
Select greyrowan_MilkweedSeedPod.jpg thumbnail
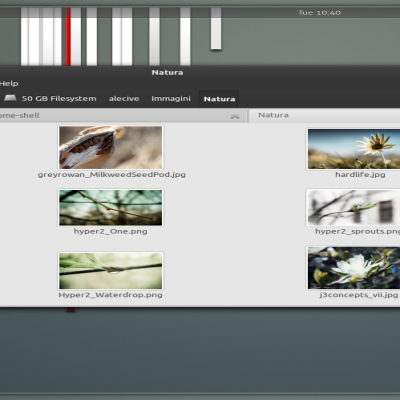coord(110,147)
